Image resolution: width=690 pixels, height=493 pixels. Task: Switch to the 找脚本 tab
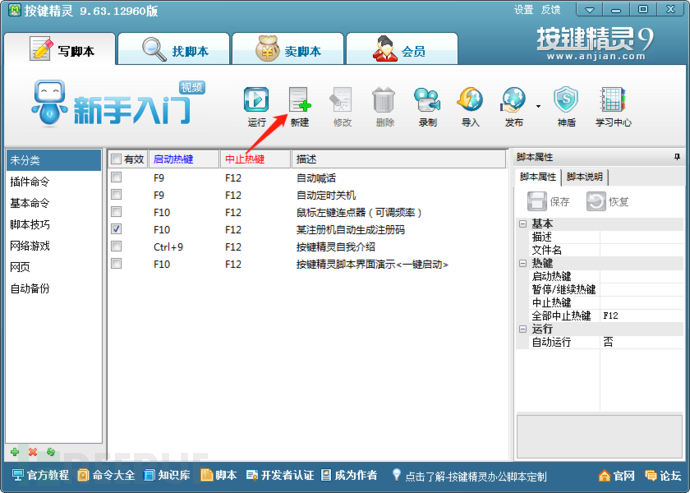(174, 49)
